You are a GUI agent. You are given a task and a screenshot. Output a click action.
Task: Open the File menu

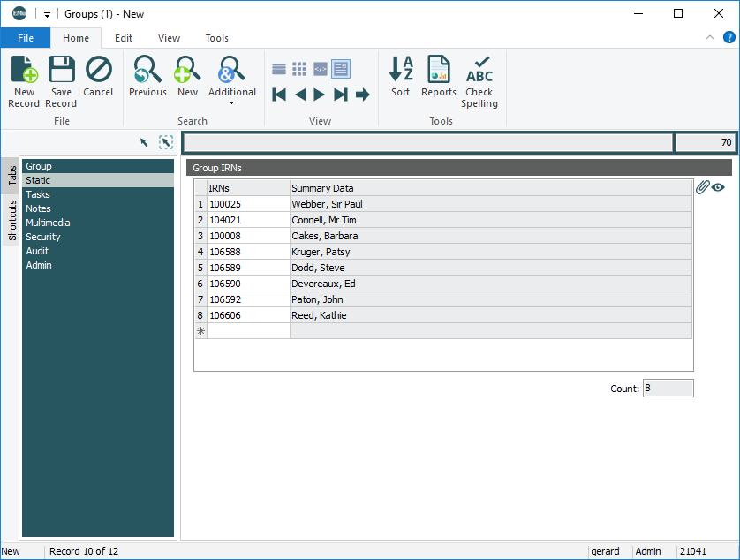26,38
